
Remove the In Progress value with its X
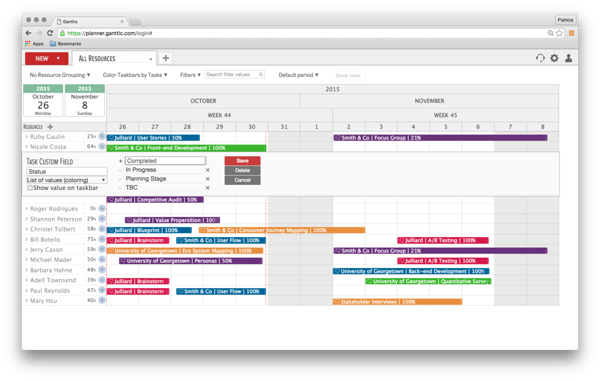coord(208,170)
